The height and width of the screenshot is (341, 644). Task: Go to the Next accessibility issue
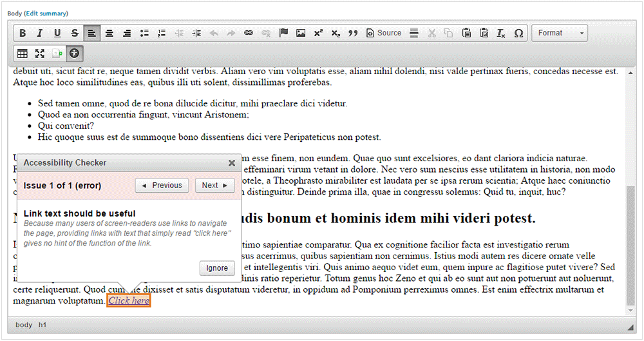[x=215, y=186]
